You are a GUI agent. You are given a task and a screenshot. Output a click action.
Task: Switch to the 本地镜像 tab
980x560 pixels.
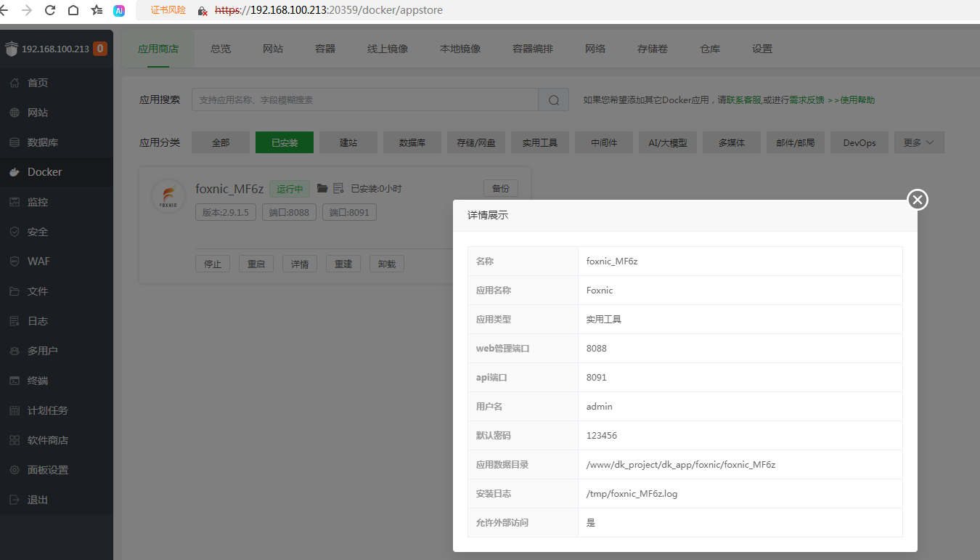click(460, 49)
